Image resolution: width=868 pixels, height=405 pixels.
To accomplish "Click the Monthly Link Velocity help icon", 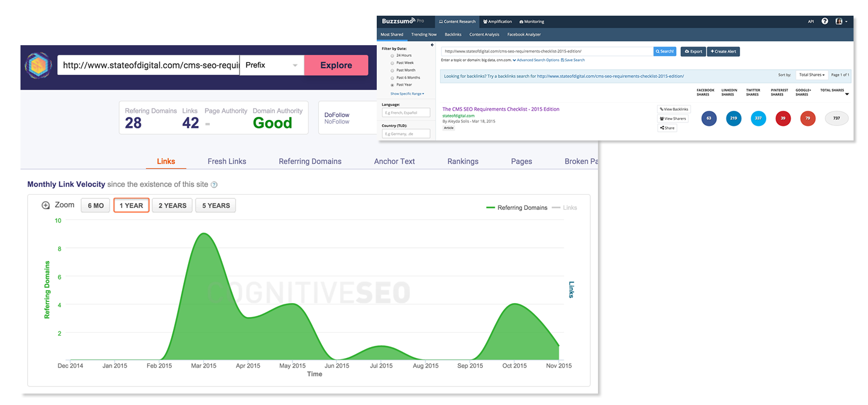I will click(214, 184).
